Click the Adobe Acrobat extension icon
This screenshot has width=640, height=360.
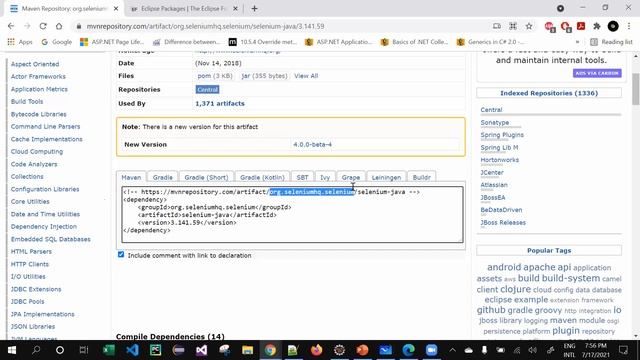coord(581,26)
